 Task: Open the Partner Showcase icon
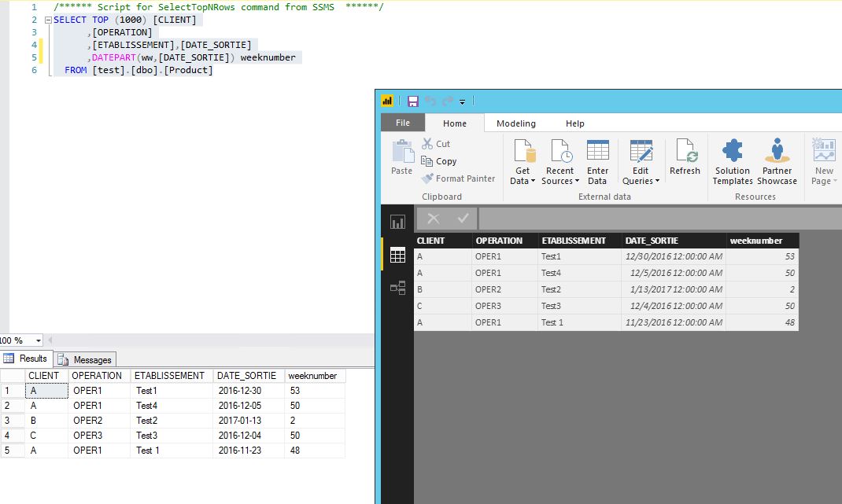point(777,150)
